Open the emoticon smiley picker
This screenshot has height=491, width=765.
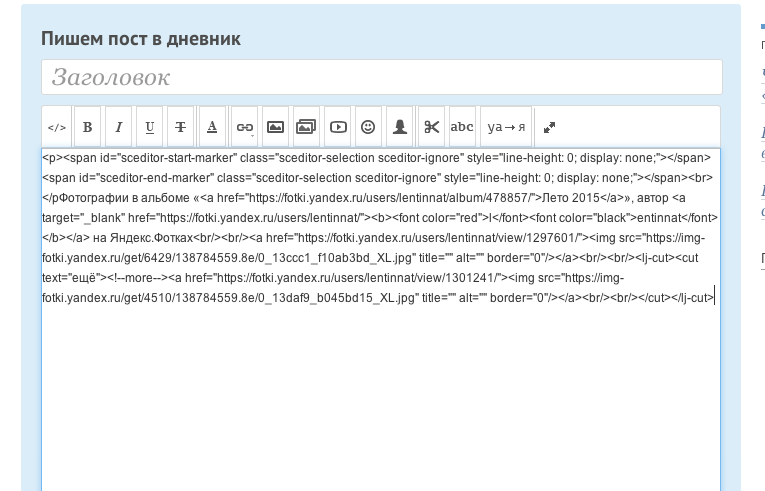coord(369,127)
